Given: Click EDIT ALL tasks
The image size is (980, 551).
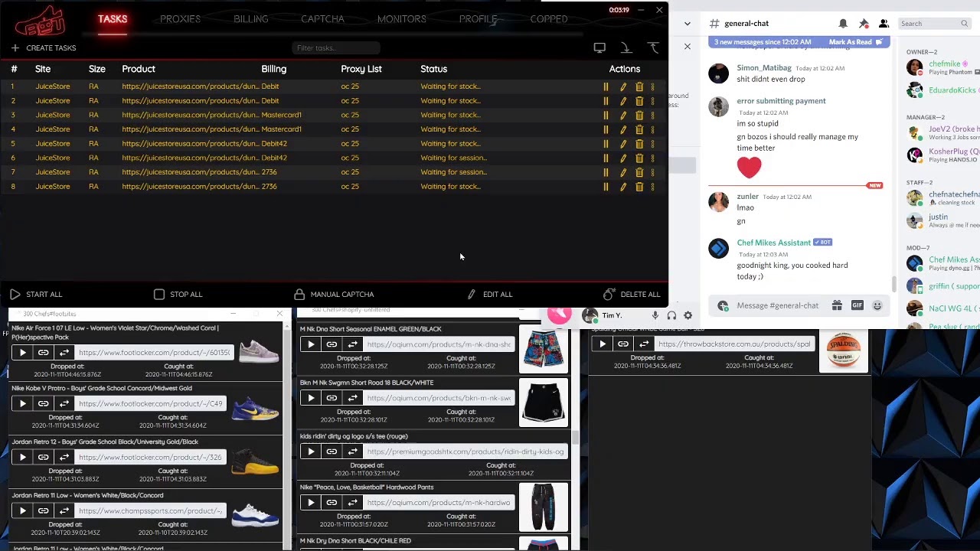Looking at the screenshot, I should pyautogui.click(x=489, y=295).
